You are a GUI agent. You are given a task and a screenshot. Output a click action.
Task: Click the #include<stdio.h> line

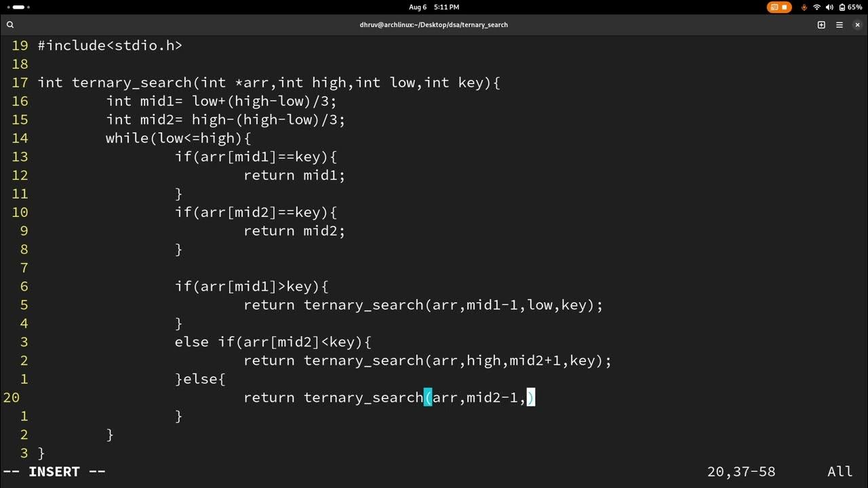(x=110, y=45)
